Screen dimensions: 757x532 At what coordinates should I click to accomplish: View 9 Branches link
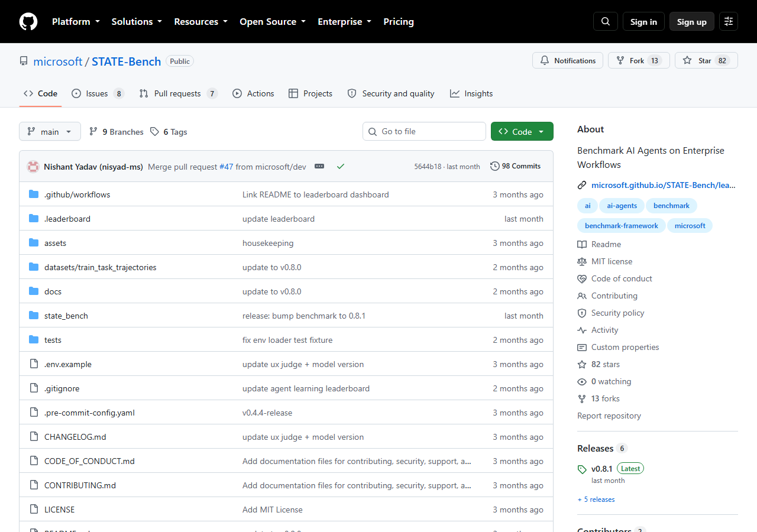pos(116,131)
